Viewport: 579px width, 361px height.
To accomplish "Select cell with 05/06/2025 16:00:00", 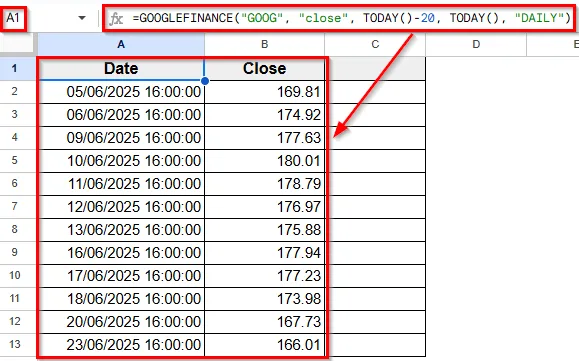I will (x=121, y=92).
